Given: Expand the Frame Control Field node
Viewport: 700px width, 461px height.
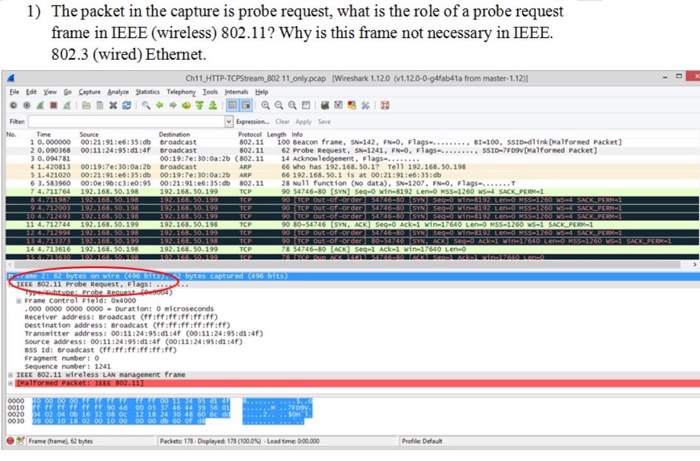Looking at the screenshot, I should pyautogui.click(x=19, y=301).
